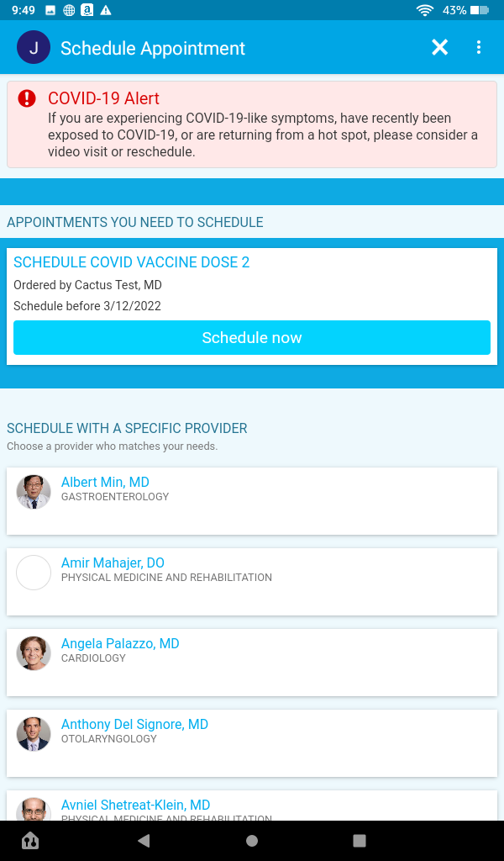This screenshot has width=504, height=861.
Task: Close the Schedule Appointment screen
Action: click(439, 48)
